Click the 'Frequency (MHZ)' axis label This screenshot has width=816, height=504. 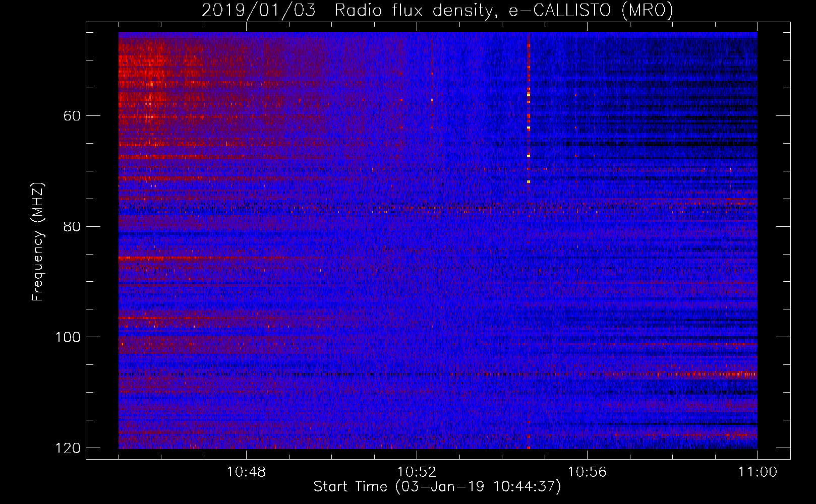click(x=38, y=242)
